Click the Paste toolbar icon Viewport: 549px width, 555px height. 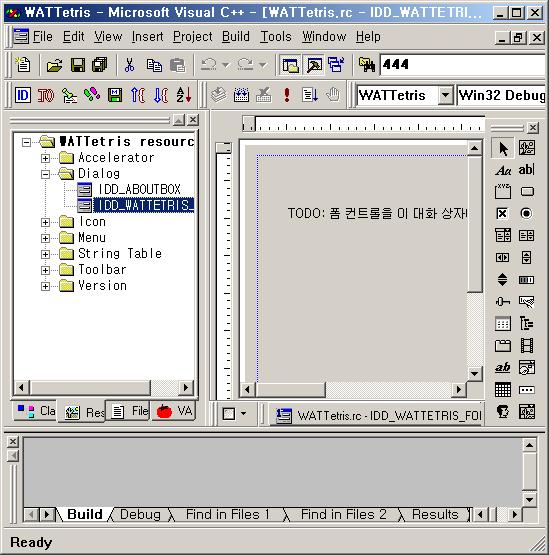coord(177,65)
